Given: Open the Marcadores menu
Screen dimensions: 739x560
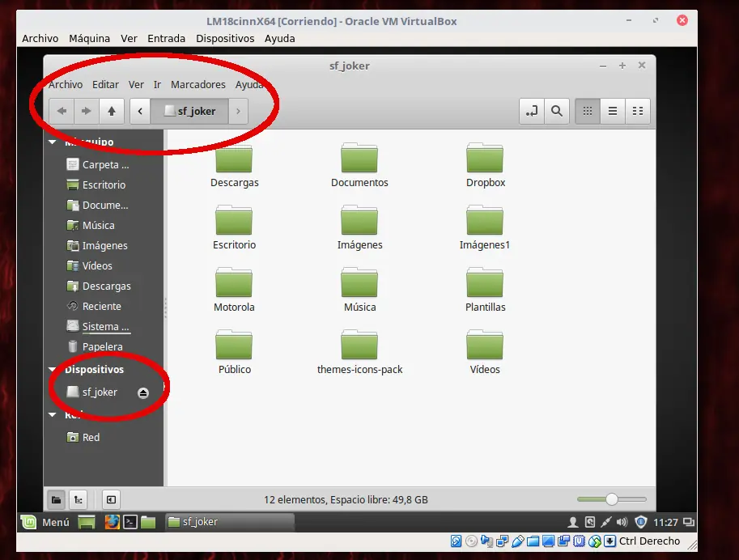Looking at the screenshot, I should coord(198,84).
